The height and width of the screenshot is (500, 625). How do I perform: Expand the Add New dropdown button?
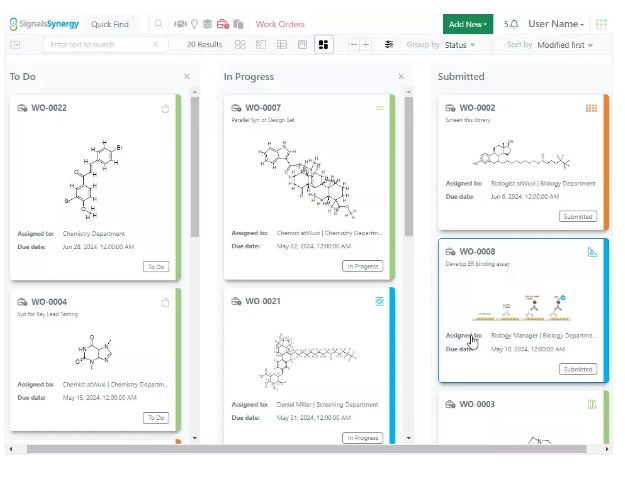pyautogui.click(x=468, y=24)
